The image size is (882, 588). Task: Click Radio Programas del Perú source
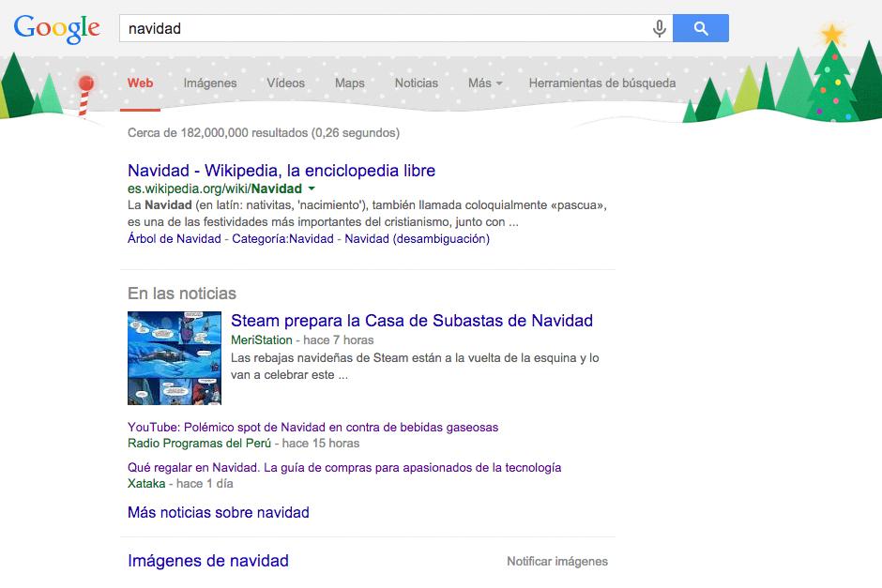[x=199, y=444]
